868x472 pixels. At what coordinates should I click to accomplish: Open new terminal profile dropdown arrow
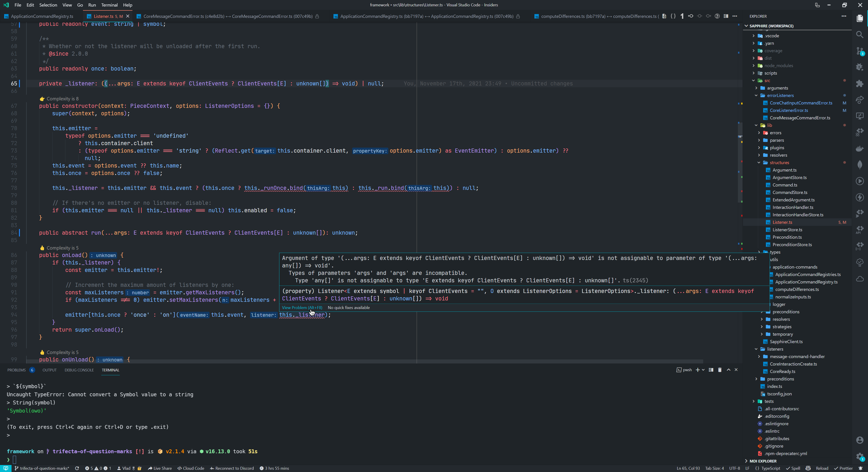click(703, 370)
